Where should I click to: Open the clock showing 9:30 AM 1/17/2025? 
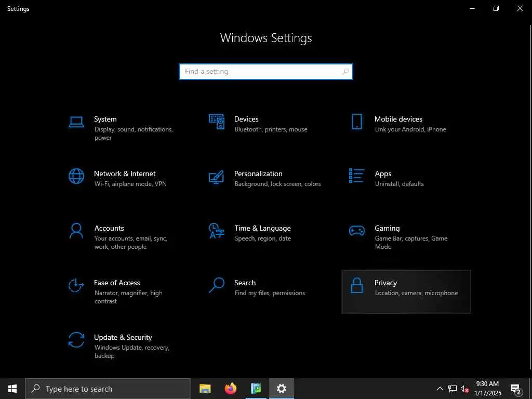point(487,389)
